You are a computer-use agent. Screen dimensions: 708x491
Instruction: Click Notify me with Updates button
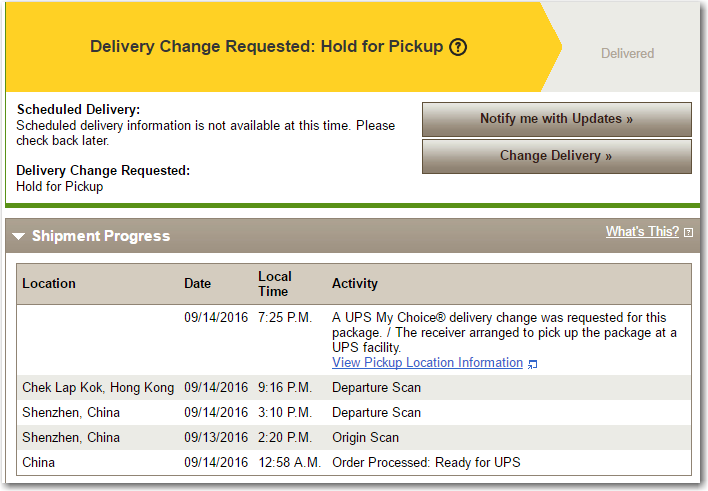coord(556,119)
